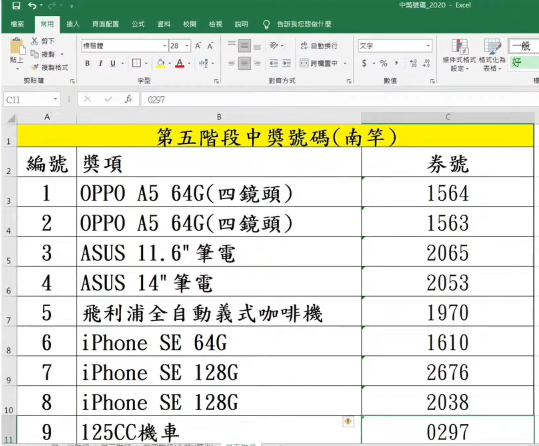The image size is (539, 446).
Task: Open the 檔案 File tab
Action: tap(17, 24)
